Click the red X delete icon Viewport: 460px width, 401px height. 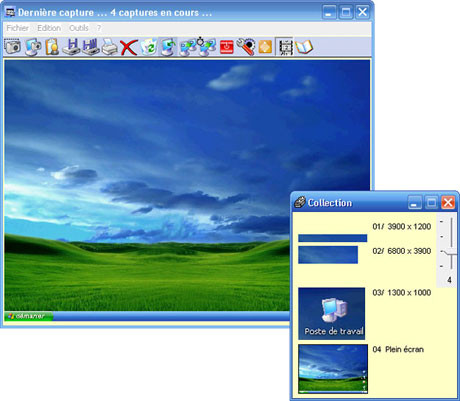(129, 47)
